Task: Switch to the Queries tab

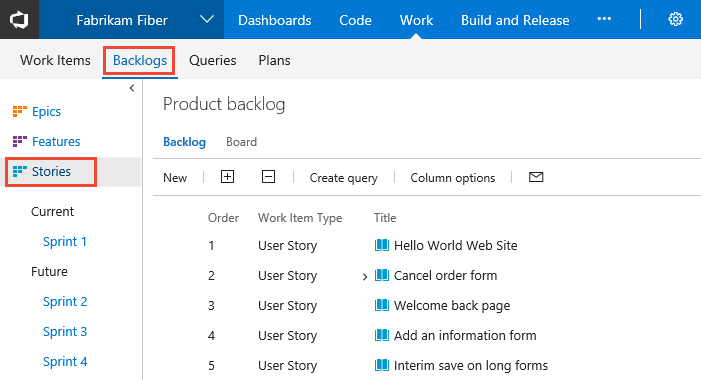Action: tap(212, 60)
